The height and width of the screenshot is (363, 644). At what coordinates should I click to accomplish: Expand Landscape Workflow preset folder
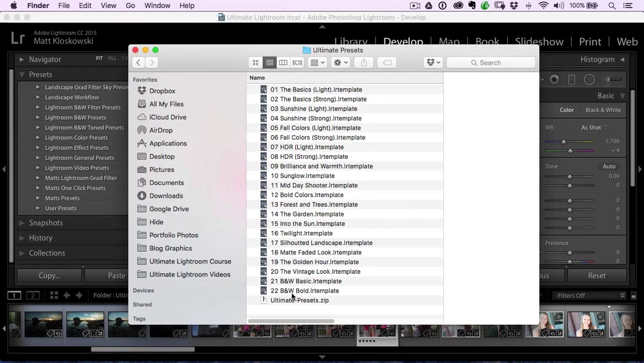(38, 97)
